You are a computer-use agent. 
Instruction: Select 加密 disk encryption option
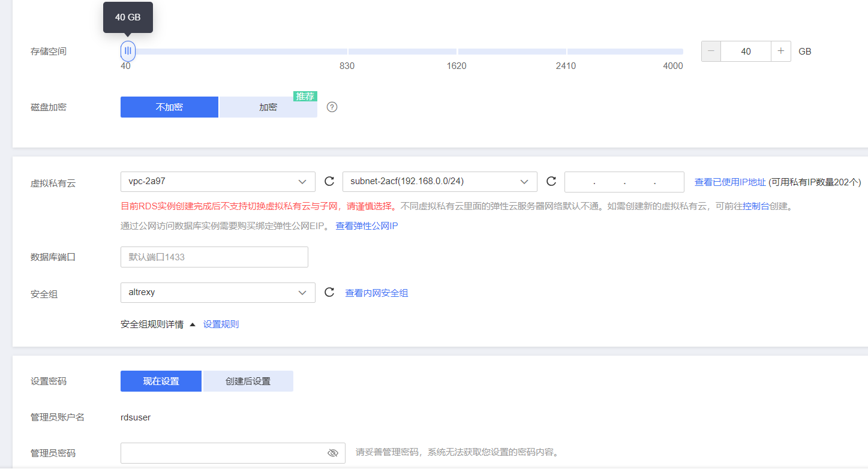click(x=268, y=107)
